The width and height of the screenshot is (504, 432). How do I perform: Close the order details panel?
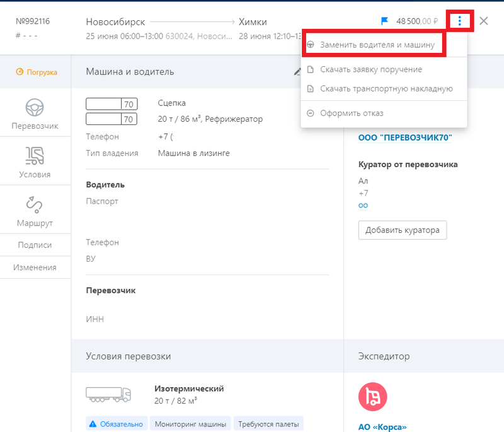click(x=484, y=21)
